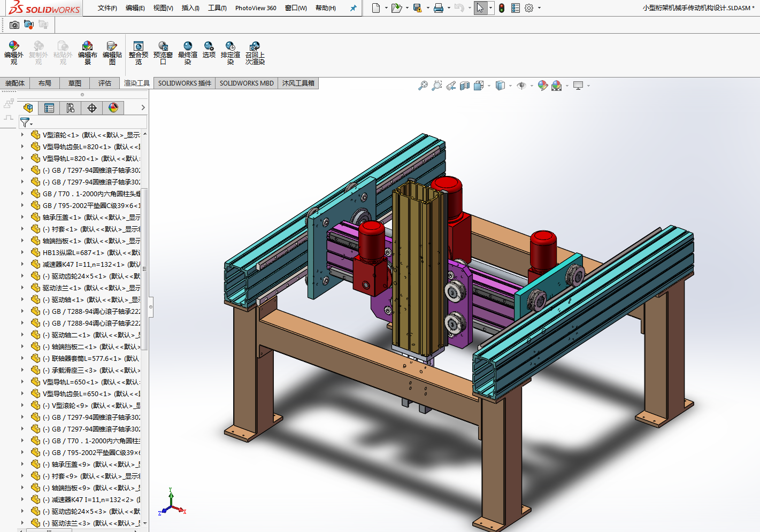Switch to the PropertyManager tab icon
The width and height of the screenshot is (760, 532).
pos(49,108)
